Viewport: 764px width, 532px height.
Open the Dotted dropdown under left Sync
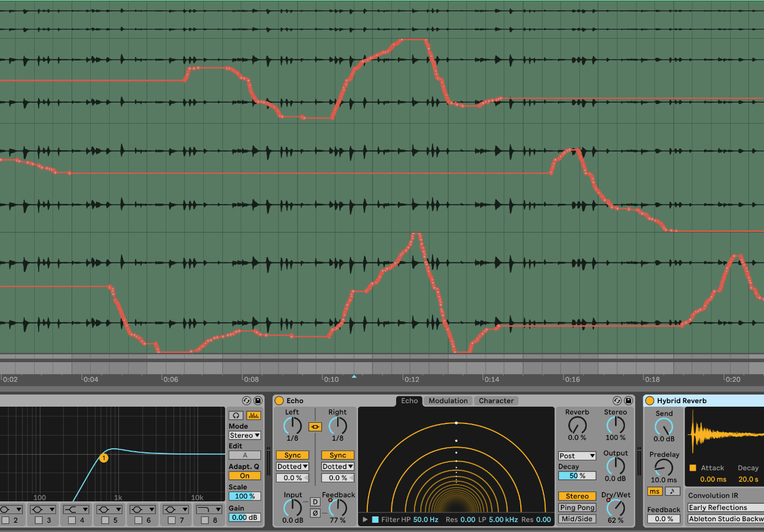pos(292,466)
